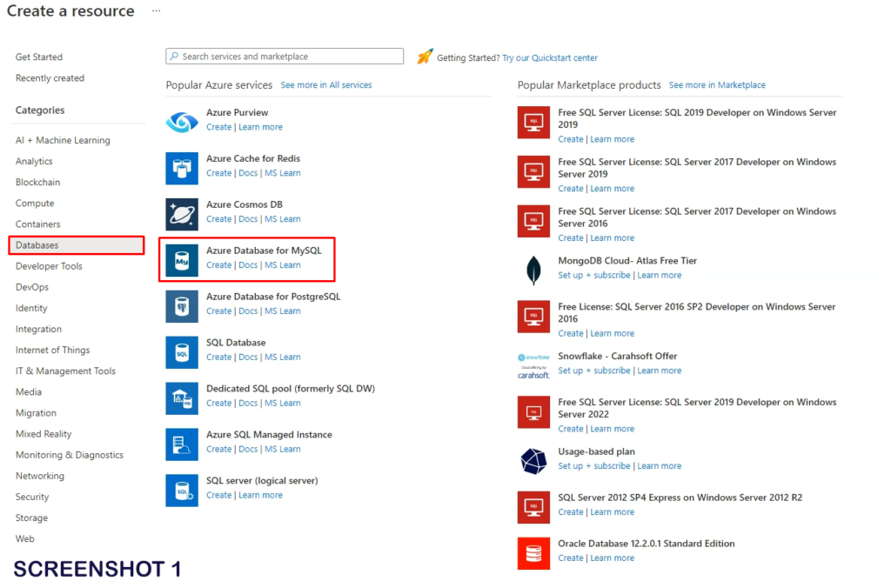Select the Azure Cosmos DB planet icon
891x588 pixels.
tap(182, 214)
